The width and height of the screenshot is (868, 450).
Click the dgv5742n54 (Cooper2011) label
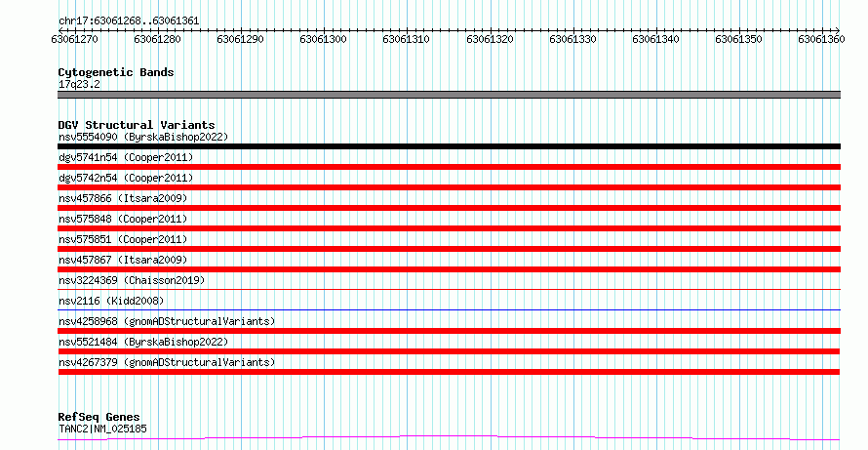(x=126, y=178)
